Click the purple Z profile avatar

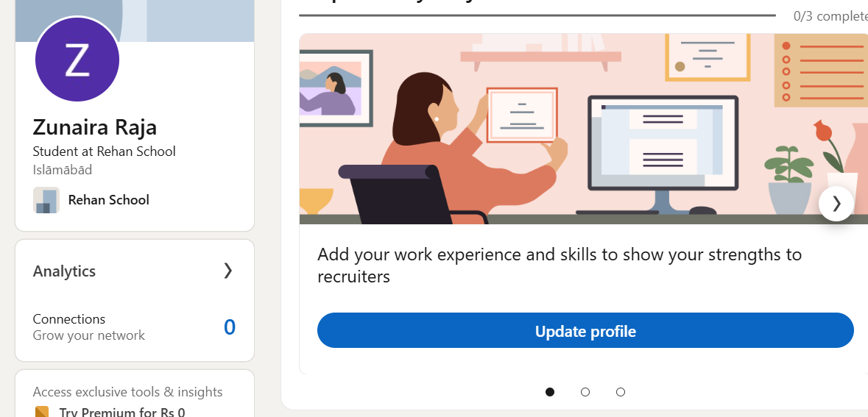click(77, 59)
